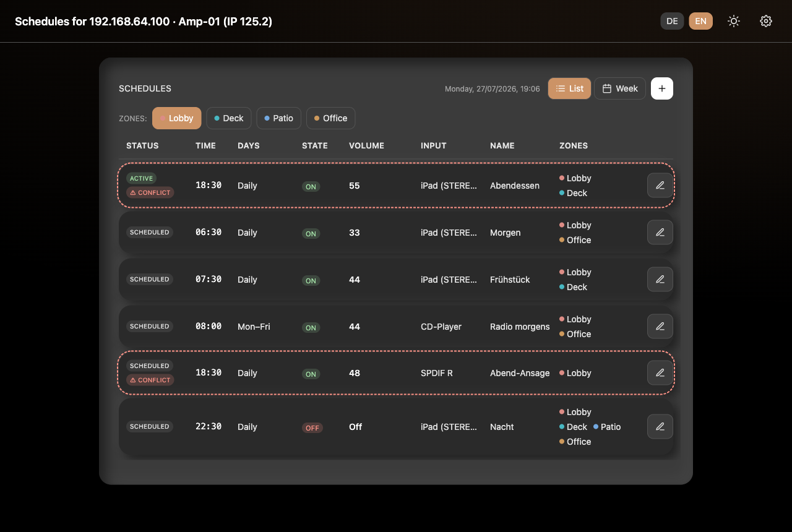Click the 07:30 time cell
Image resolution: width=792 pixels, height=532 pixels.
pyautogui.click(x=209, y=280)
